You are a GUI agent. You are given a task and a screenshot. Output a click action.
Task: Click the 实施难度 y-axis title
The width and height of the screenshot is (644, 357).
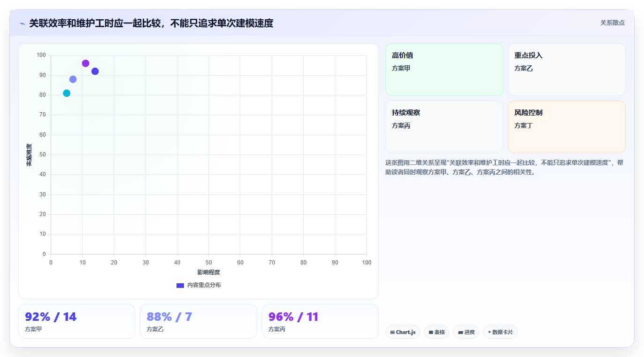(x=29, y=155)
